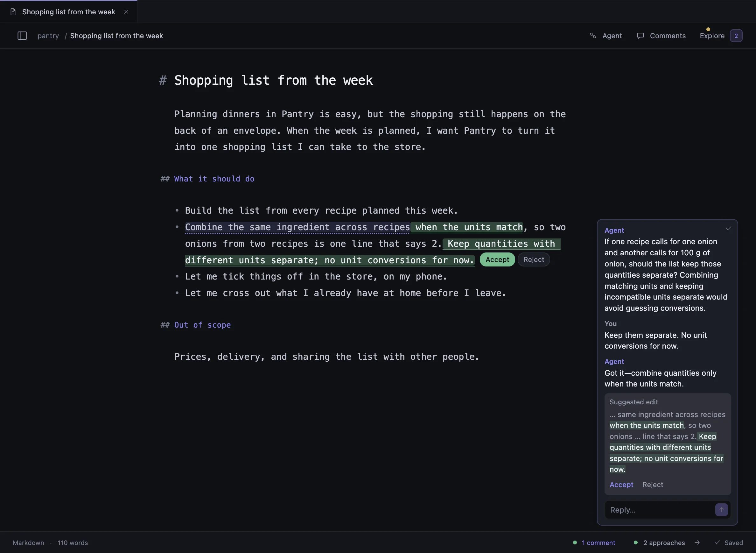Click the 'Suggested edit' label in the card
This screenshot has width=756, height=553.
click(x=633, y=402)
